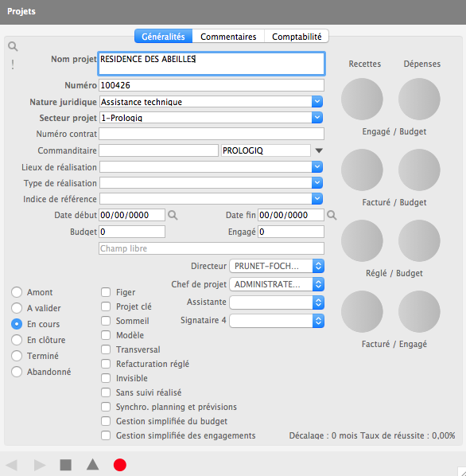
Task: Expand the Secteur projet dropdown
Action: [317, 118]
